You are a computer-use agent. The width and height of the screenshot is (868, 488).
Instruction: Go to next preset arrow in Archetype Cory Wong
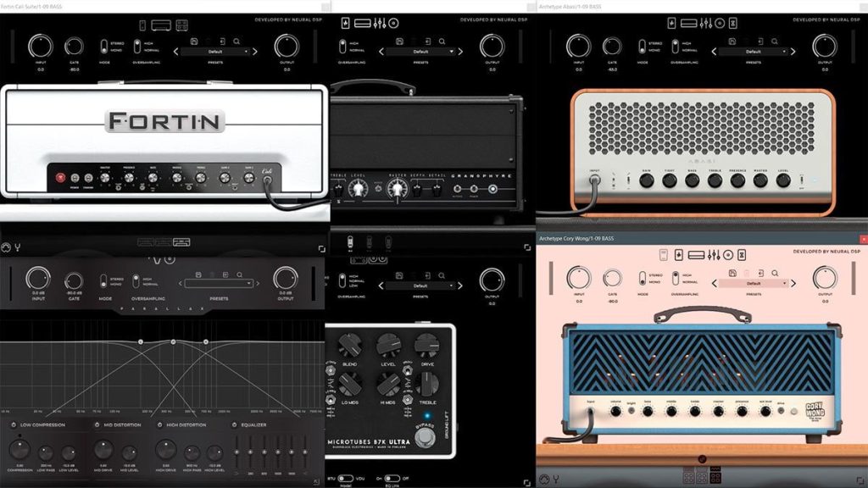793,283
